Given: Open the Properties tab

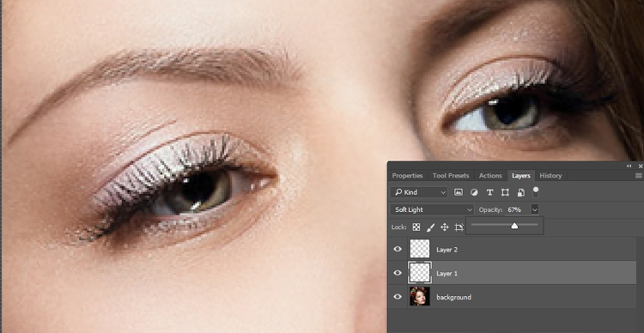Looking at the screenshot, I should [407, 175].
